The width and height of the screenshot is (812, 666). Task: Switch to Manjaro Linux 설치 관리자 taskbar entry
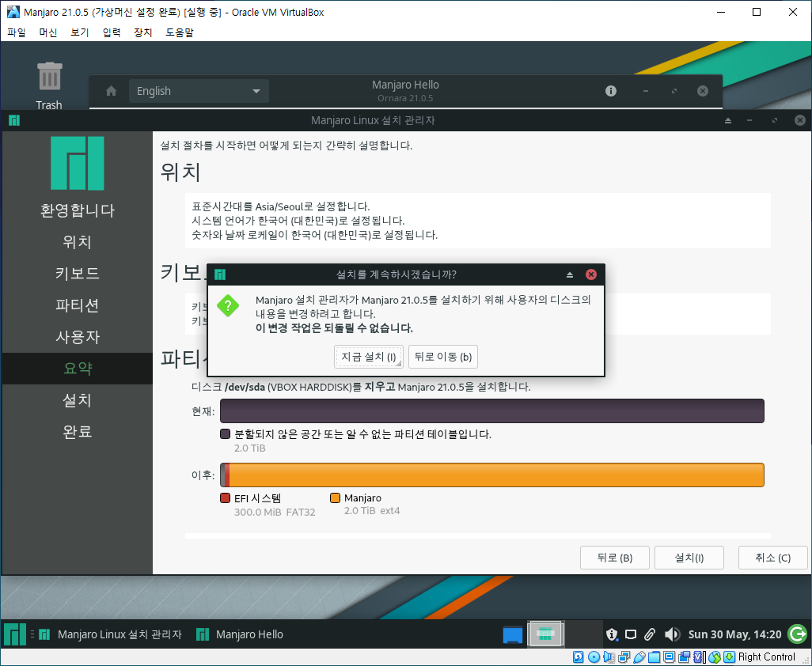(x=110, y=634)
